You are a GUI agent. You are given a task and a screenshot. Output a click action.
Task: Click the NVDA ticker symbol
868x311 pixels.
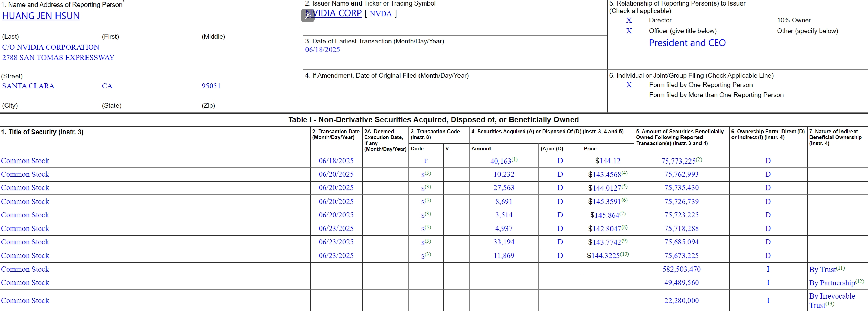(x=381, y=14)
